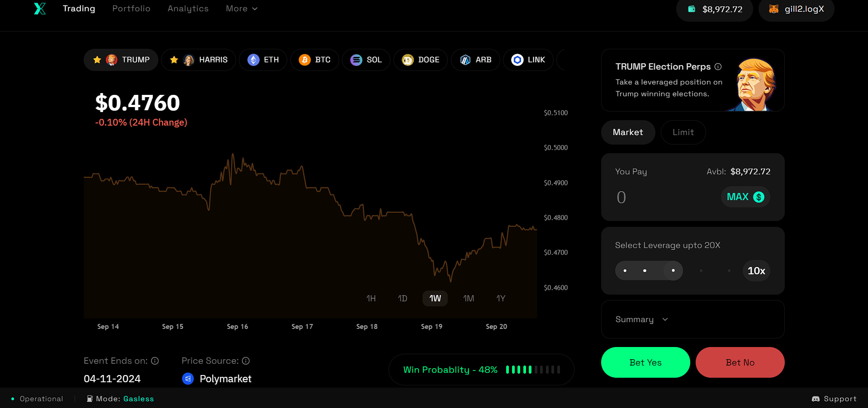This screenshot has height=408, width=868.
Task: Open Support link in footer
Action: coord(834,399)
